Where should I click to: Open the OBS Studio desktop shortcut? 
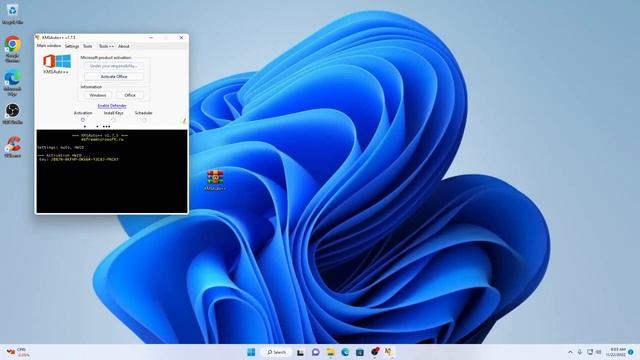coord(12,113)
